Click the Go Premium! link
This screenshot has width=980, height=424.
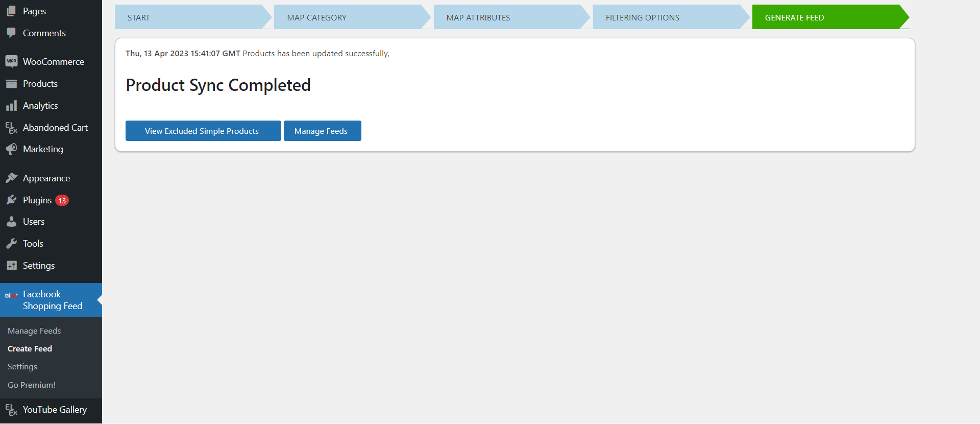click(x=32, y=385)
